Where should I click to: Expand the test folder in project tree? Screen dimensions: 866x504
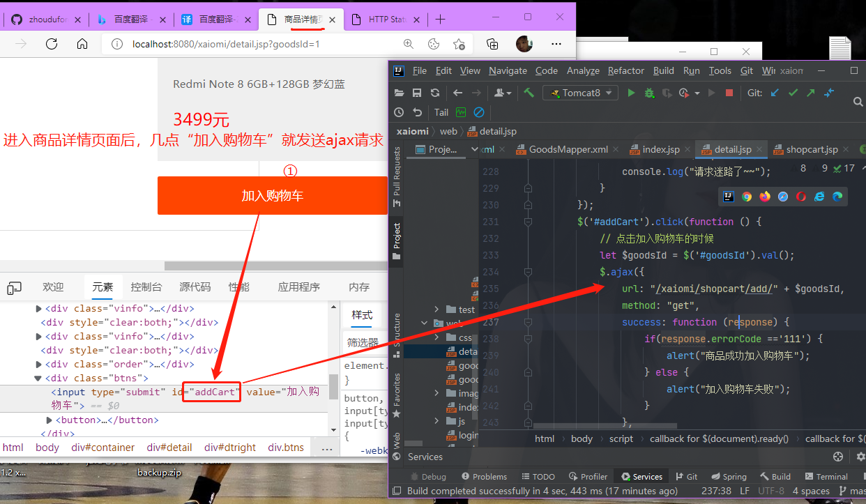(437, 310)
